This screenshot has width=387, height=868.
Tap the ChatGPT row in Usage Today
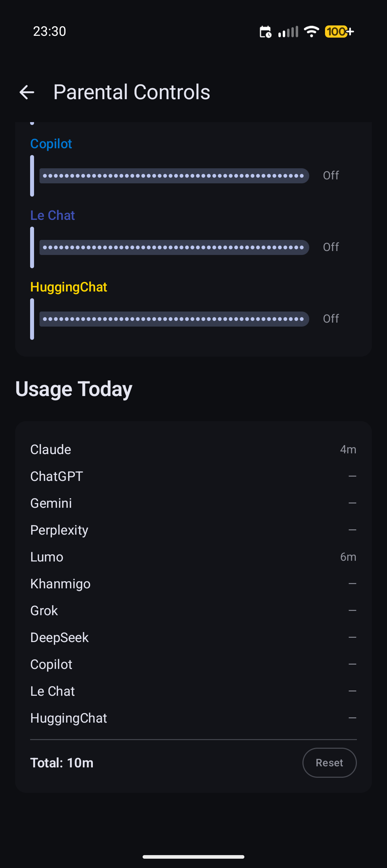(193, 476)
